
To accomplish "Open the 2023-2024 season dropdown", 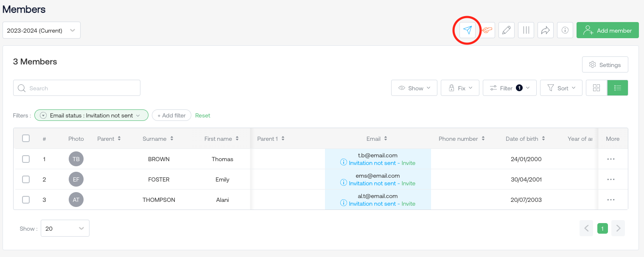I will pyautogui.click(x=42, y=31).
